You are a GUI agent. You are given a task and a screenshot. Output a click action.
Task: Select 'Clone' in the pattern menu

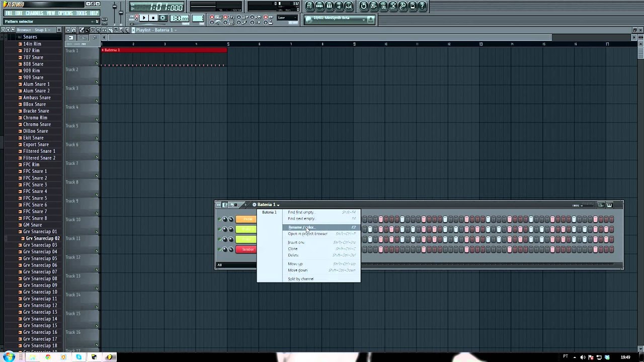pos(320,249)
